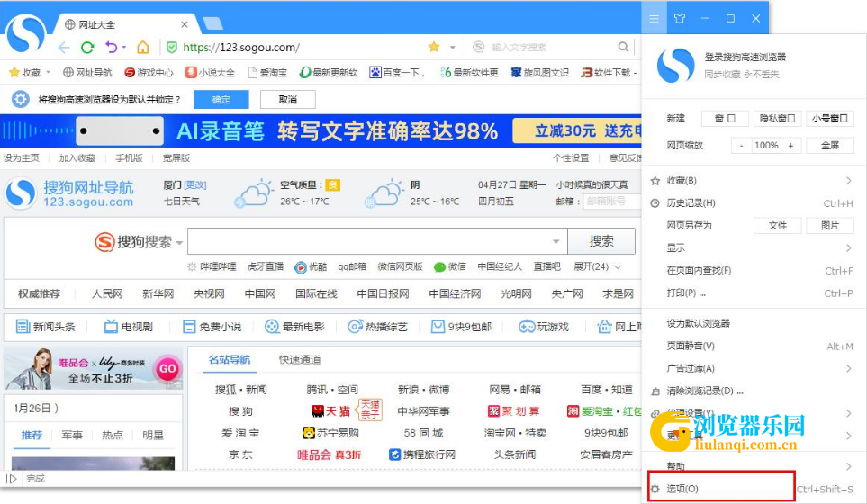Screen dimensions: 867x504
Task: Click the 优酷 quick link icon
Action: (300, 267)
